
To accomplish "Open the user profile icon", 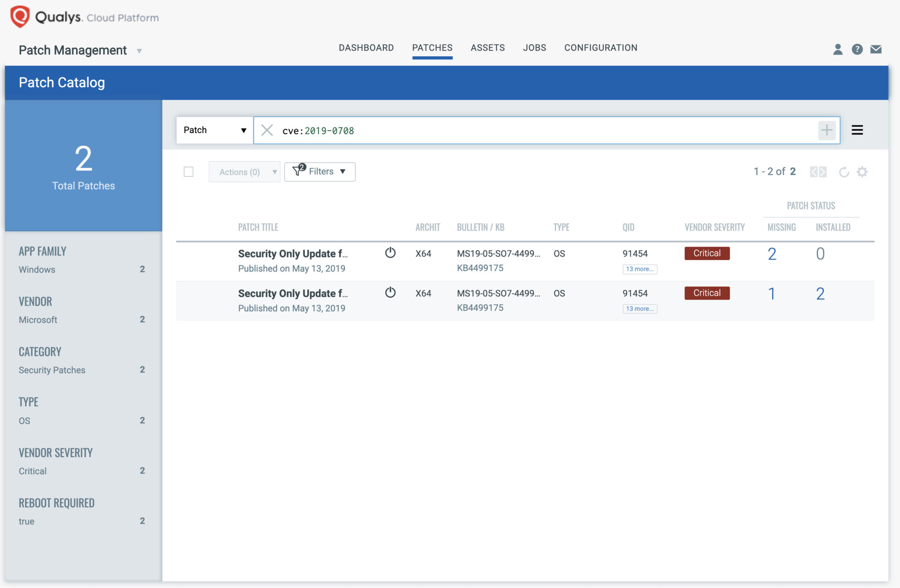I will click(x=838, y=49).
